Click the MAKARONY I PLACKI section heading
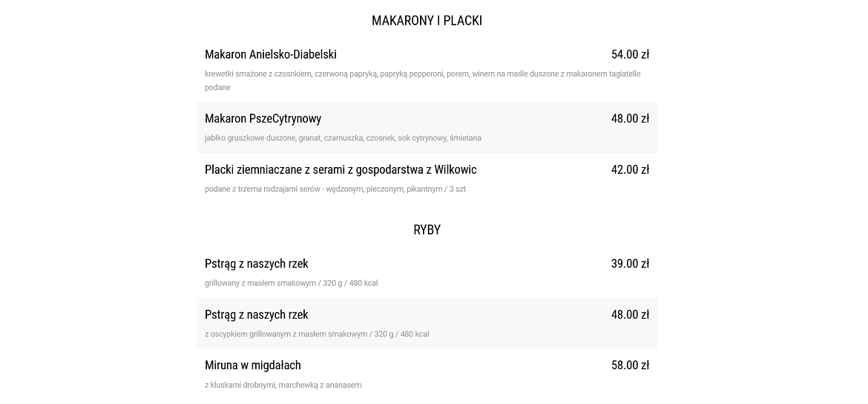868x404 pixels. tap(427, 21)
